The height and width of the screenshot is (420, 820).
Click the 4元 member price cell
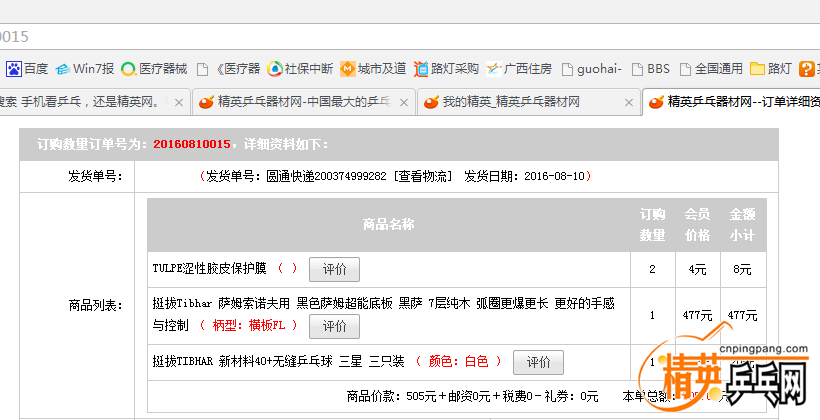[697, 269]
